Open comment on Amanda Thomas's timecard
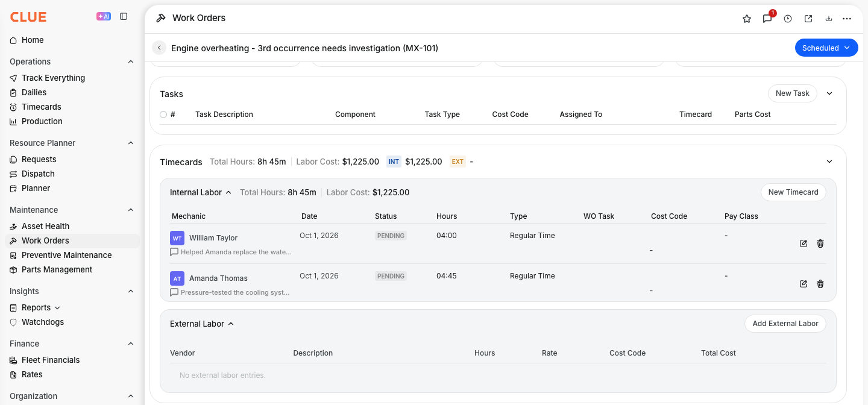This screenshot has height=405, width=868. tap(174, 292)
